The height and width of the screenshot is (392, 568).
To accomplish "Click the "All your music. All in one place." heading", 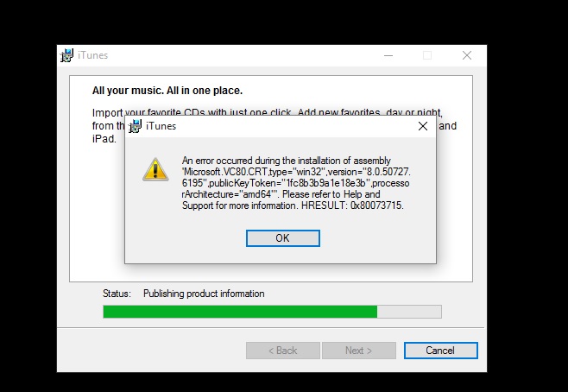I will coord(167,91).
